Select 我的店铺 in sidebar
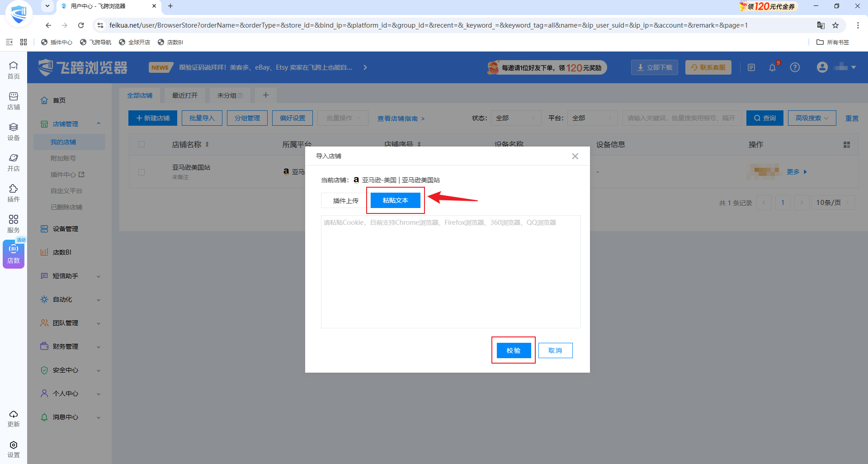The height and width of the screenshot is (464, 868). click(x=69, y=142)
